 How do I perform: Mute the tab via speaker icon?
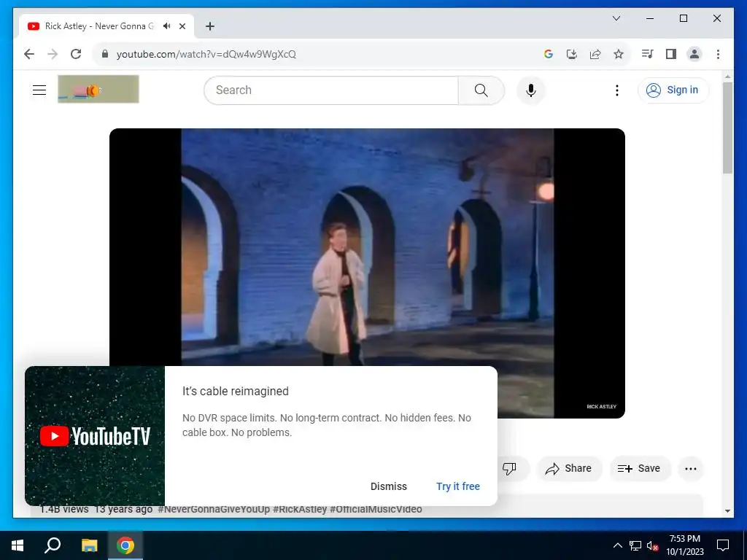point(167,26)
